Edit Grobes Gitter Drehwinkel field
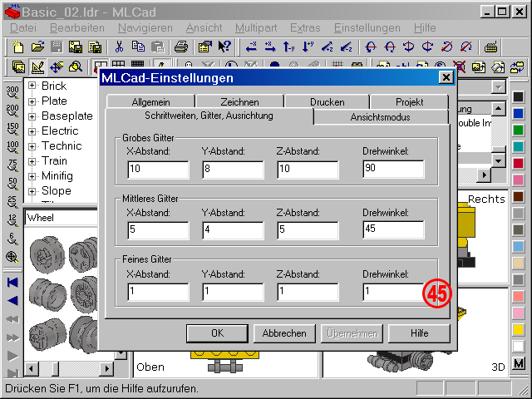Image resolution: width=532 pixels, height=399 pixels. tap(393, 169)
